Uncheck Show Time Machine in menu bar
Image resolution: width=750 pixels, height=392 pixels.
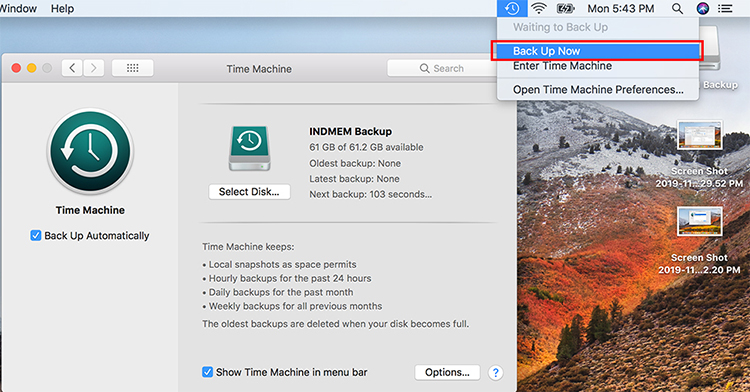click(x=207, y=372)
